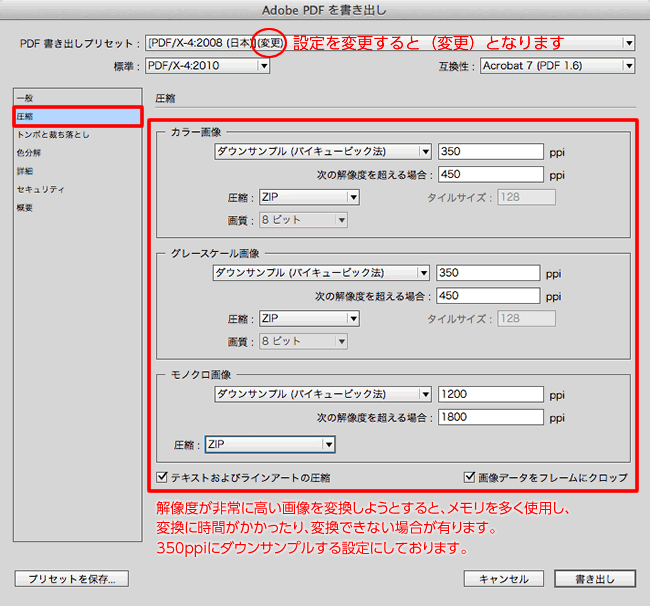Open モノクロ画像 downsample method dropdown
The image size is (650, 606).
tap(323, 394)
